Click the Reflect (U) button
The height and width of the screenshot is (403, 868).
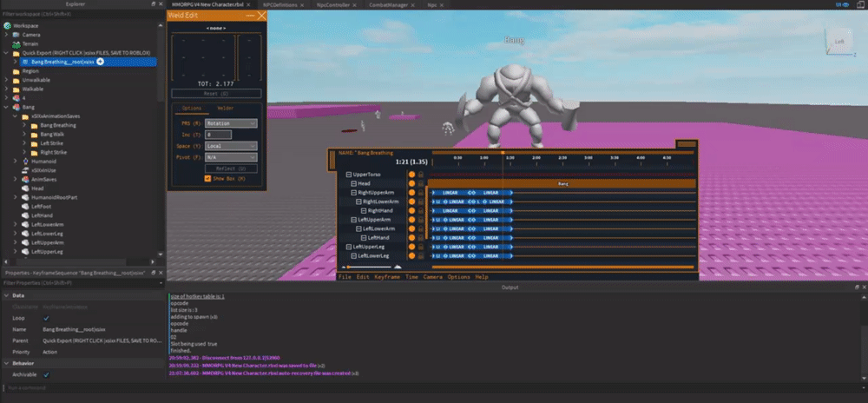click(x=231, y=168)
